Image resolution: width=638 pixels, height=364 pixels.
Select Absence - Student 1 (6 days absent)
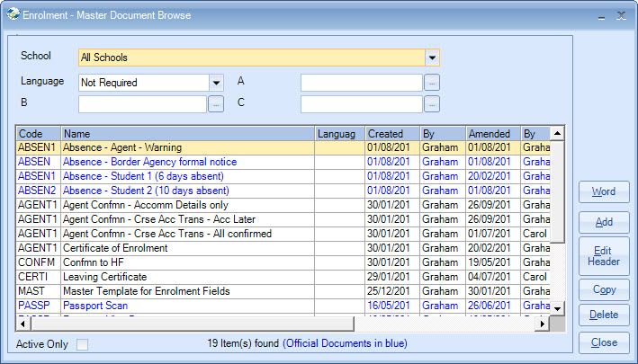click(x=283, y=176)
